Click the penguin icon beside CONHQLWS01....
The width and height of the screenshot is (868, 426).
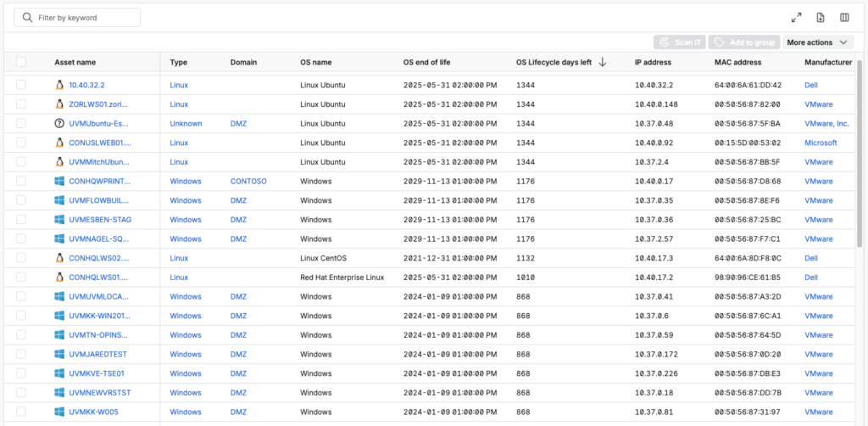(59, 277)
